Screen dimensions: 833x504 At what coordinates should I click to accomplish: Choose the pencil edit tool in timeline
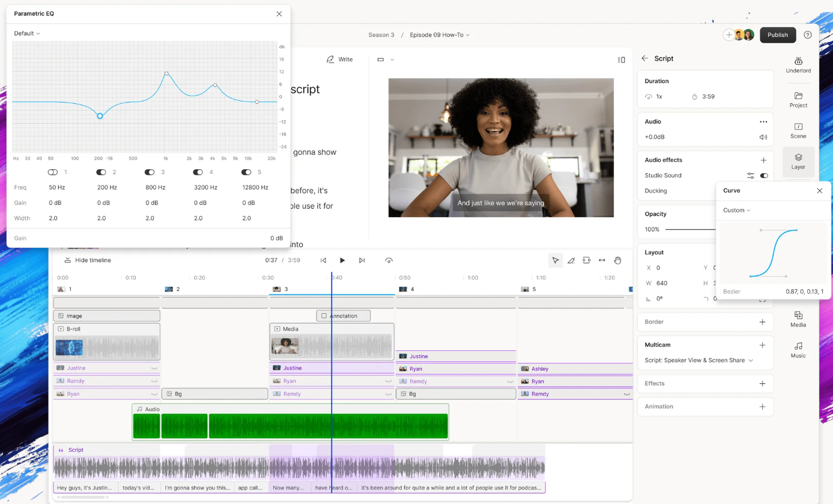(571, 260)
